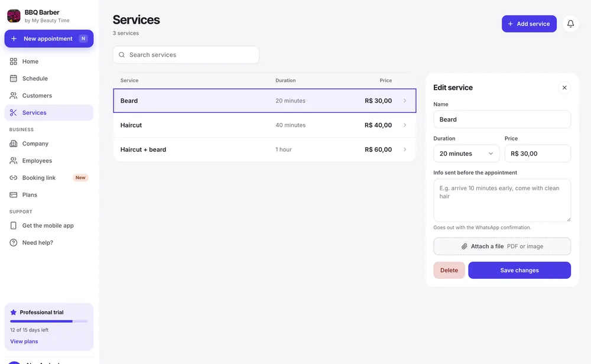
Task: Click the 3 services count text
Action: [x=126, y=33]
